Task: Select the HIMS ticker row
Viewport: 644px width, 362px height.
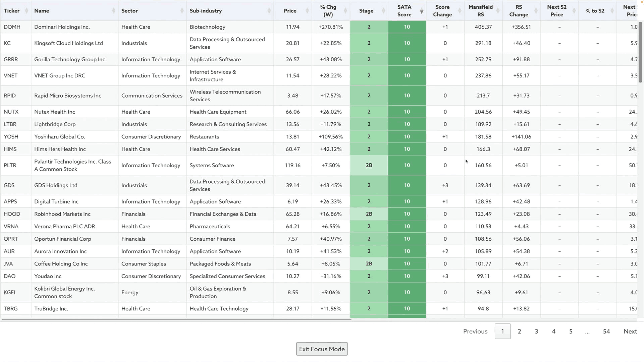Action: coord(10,149)
